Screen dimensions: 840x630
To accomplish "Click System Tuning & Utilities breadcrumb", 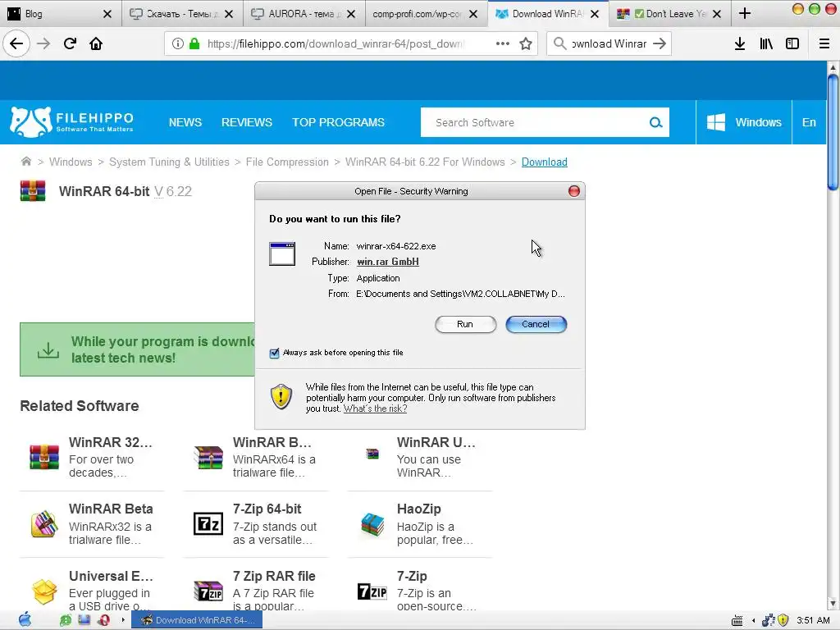I will click(169, 162).
